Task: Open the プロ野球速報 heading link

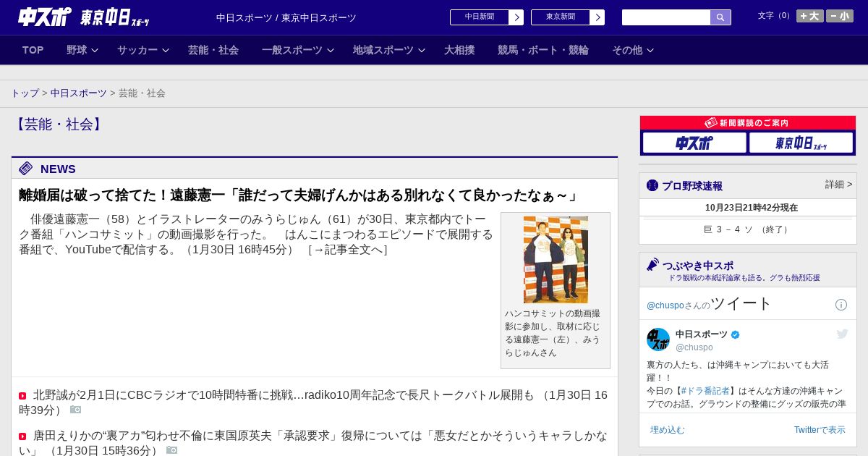Action: pos(692,186)
